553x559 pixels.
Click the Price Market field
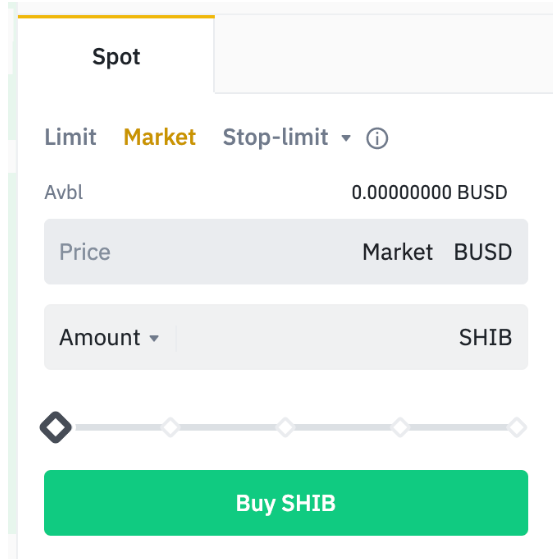click(x=286, y=252)
